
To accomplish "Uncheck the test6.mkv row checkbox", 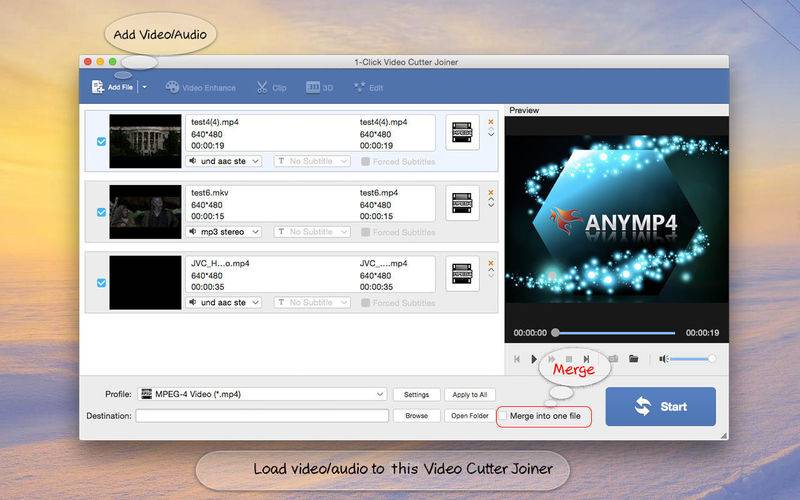I will tap(102, 212).
